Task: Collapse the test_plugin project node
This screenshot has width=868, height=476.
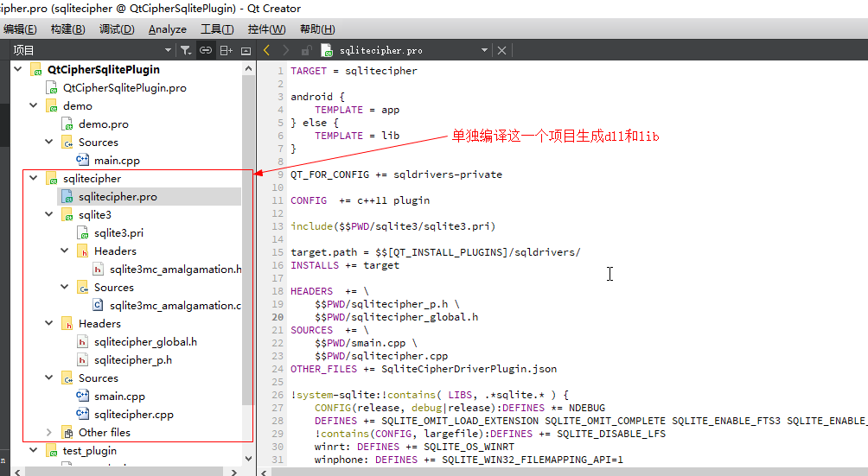Action: tap(34, 450)
